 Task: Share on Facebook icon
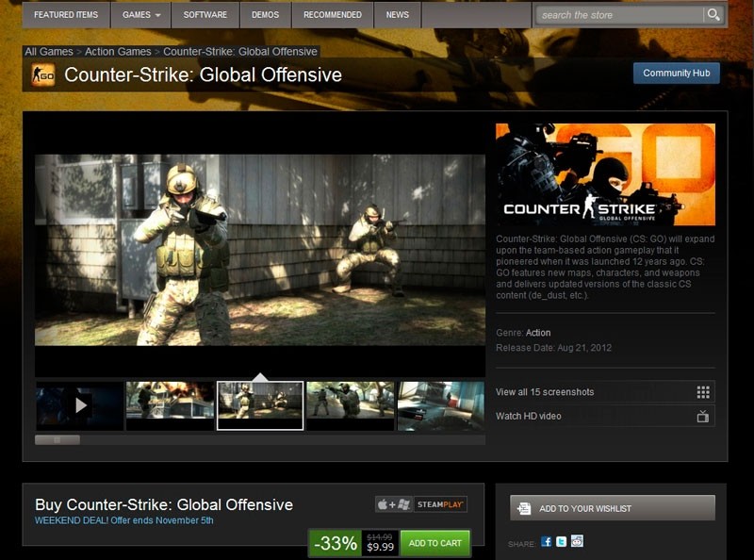point(547,542)
